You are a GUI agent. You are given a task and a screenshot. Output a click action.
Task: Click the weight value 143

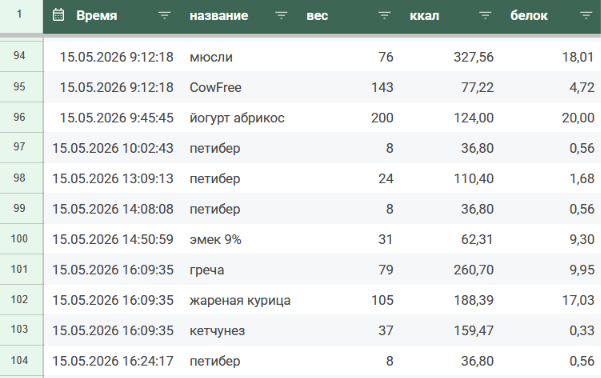382,87
